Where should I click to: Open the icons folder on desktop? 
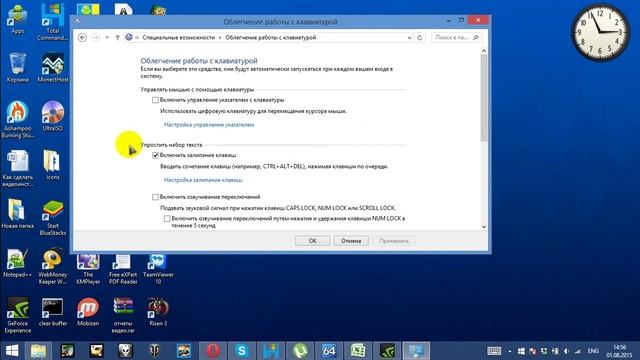click(53, 165)
